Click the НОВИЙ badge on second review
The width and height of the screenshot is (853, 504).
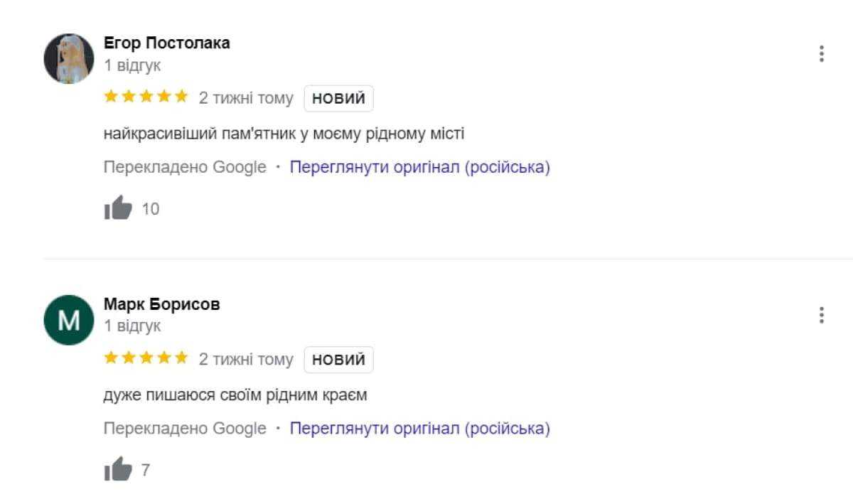[x=338, y=360]
